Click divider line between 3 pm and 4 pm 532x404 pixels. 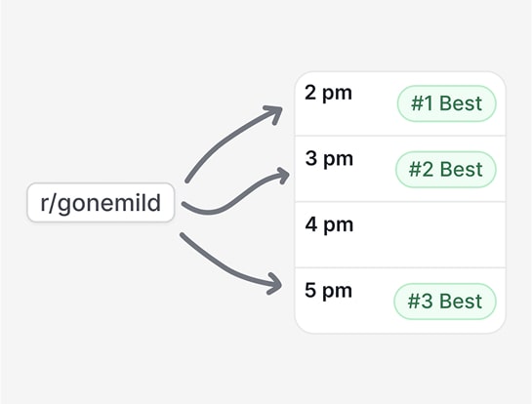coord(400,202)
